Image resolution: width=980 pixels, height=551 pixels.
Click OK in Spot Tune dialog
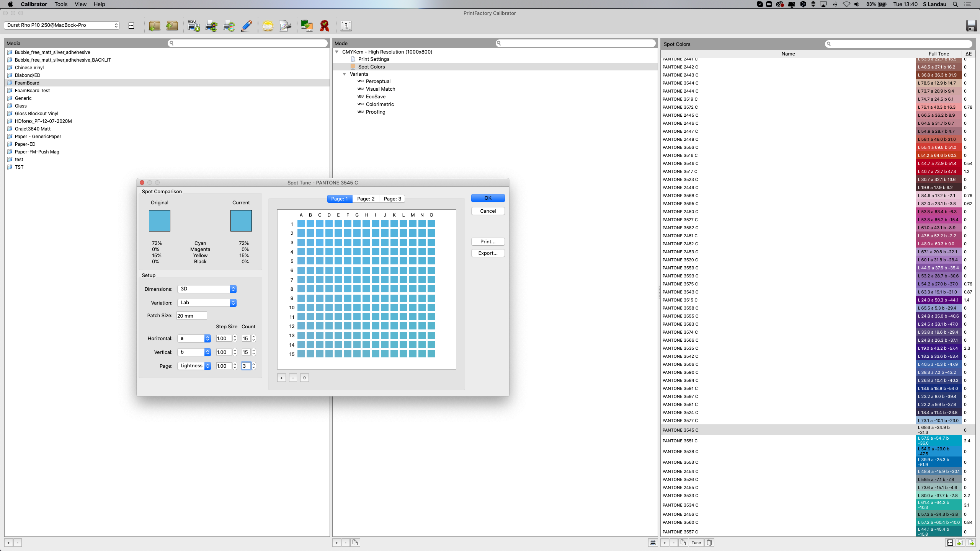coord(488,198)
